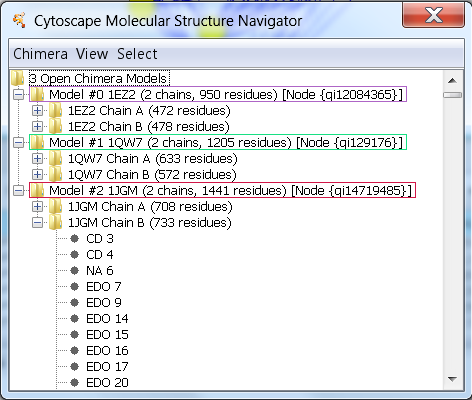This screenshot has width=472, height=400.
Task: Click the root folder icon for 3 Open Chimera Models
Action: point(17,79)
